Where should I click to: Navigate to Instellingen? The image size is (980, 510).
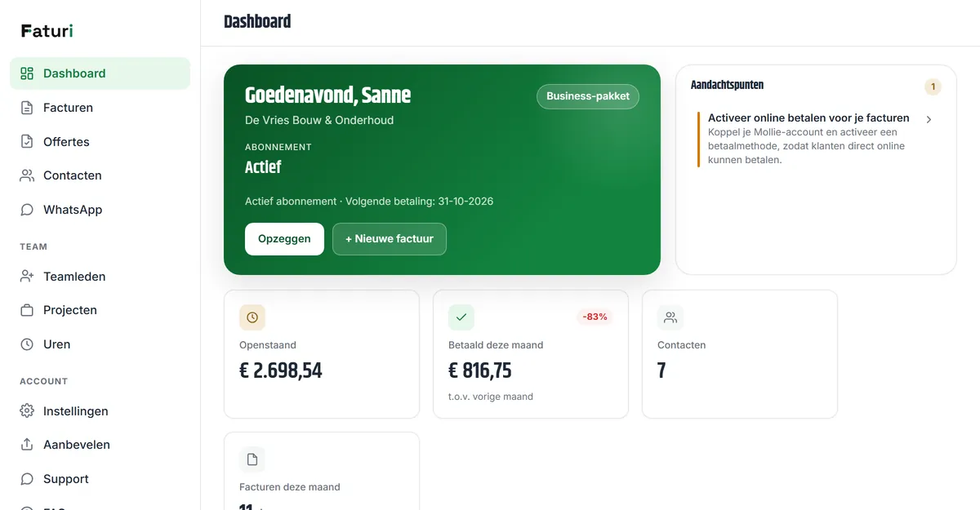(x=100, y=411)
